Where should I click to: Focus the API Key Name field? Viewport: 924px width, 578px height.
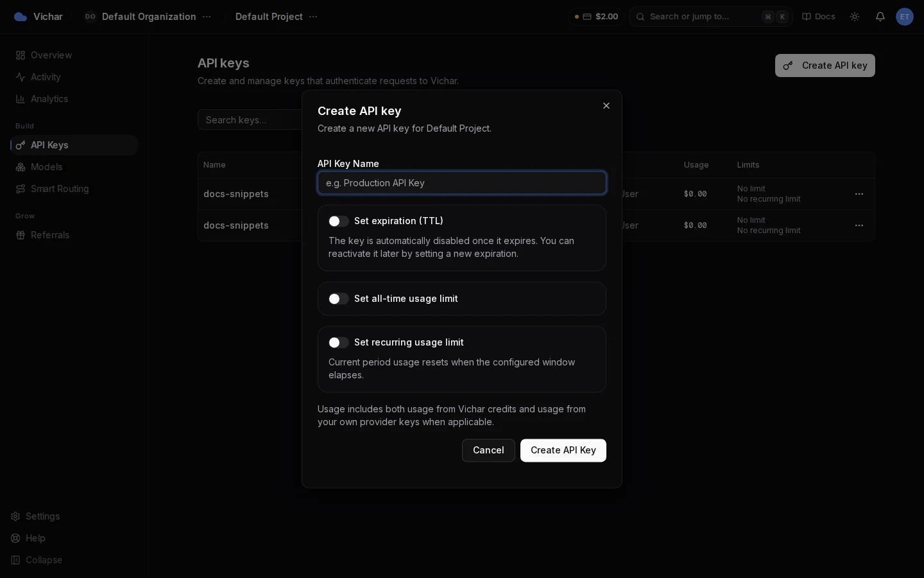point(462,183)
